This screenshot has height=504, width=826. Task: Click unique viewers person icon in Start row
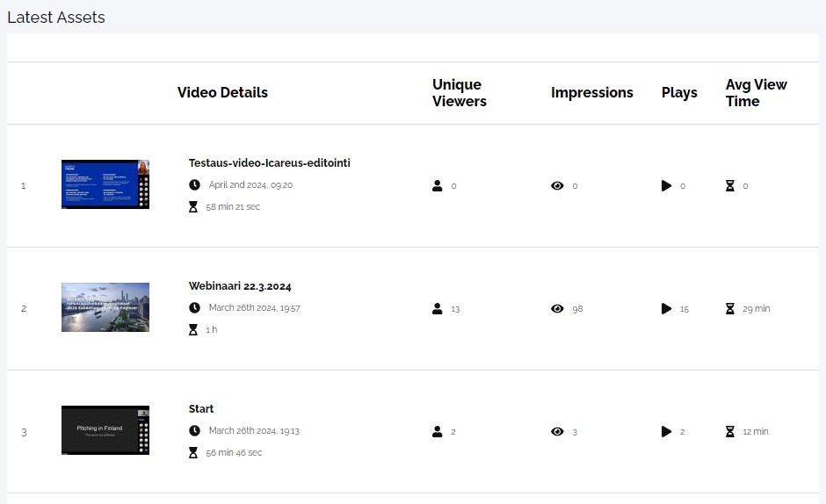[x=438, y=431]
